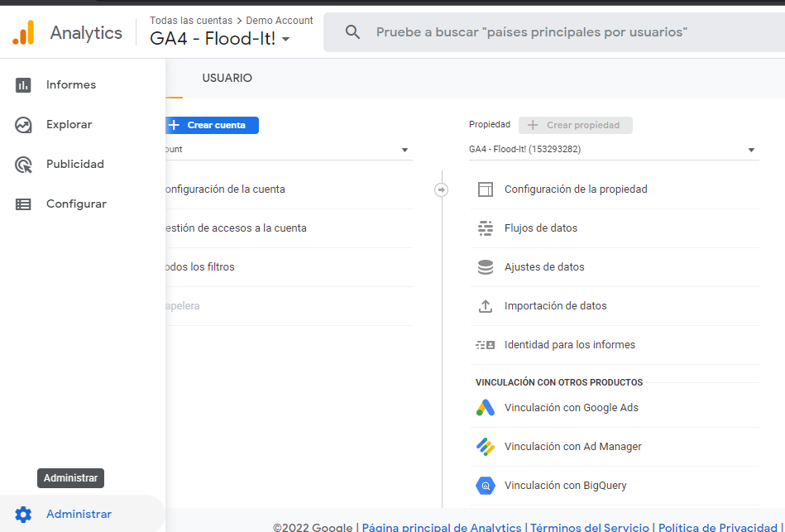Open Demo Account breadcrumb link

click(280, 21)
